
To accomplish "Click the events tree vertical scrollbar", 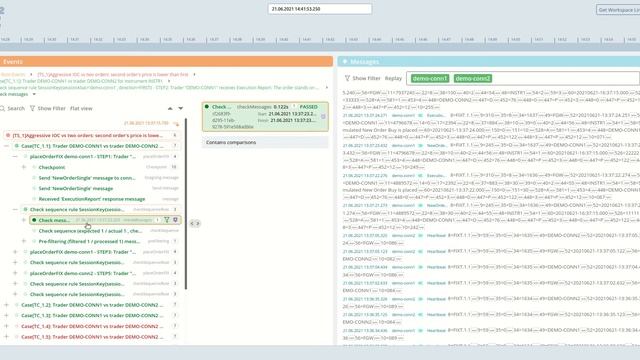I will coord(186,204).
